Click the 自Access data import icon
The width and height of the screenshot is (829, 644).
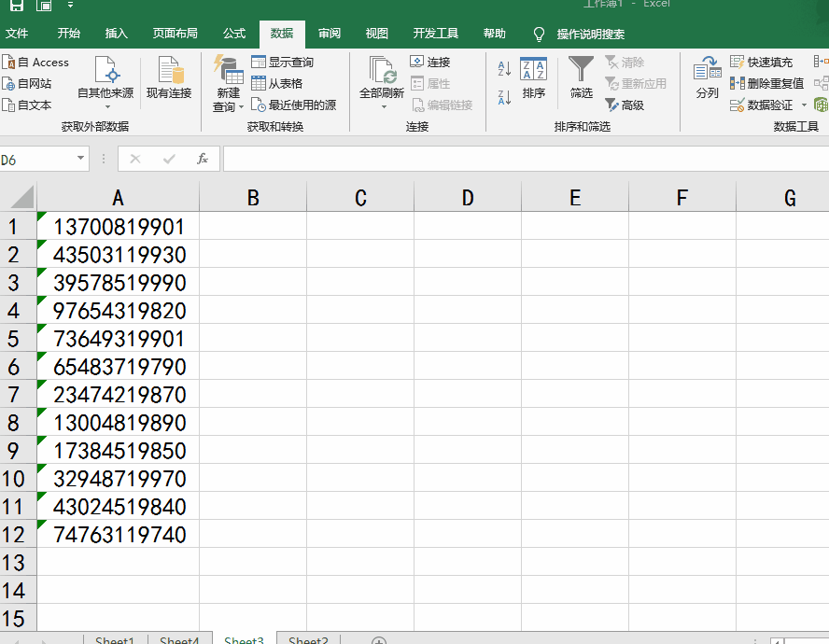tap(39, 62)
